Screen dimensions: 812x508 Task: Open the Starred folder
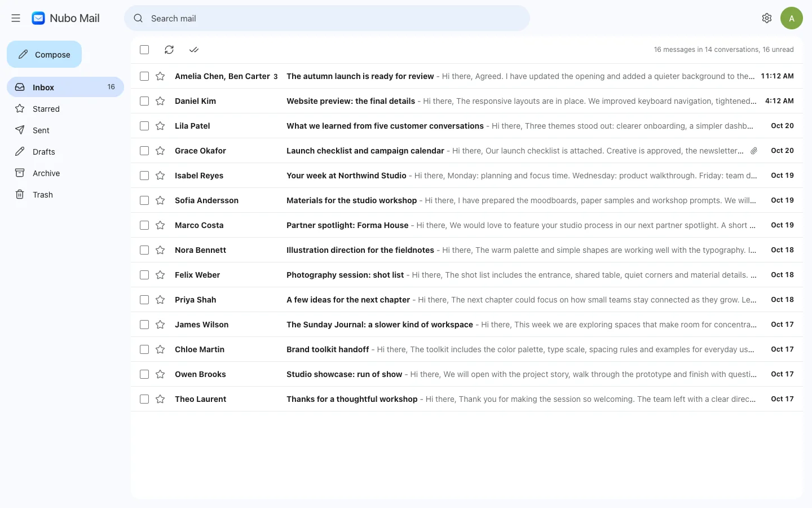(65, 108)
